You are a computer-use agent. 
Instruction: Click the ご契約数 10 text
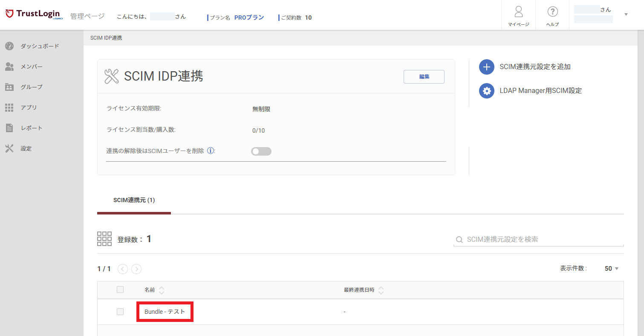(296, 17)
